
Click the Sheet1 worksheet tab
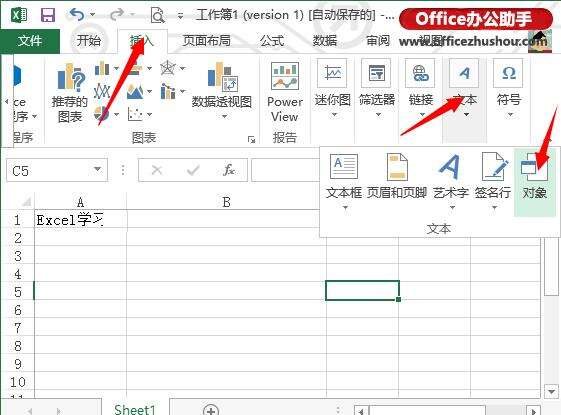click(x=135, y=409)
